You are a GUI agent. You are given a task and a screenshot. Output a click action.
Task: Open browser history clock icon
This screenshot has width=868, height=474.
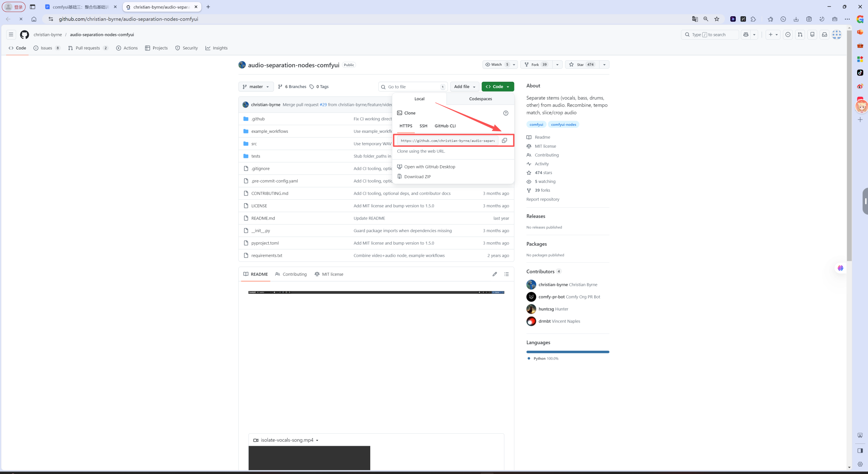(x=783, y=19)
